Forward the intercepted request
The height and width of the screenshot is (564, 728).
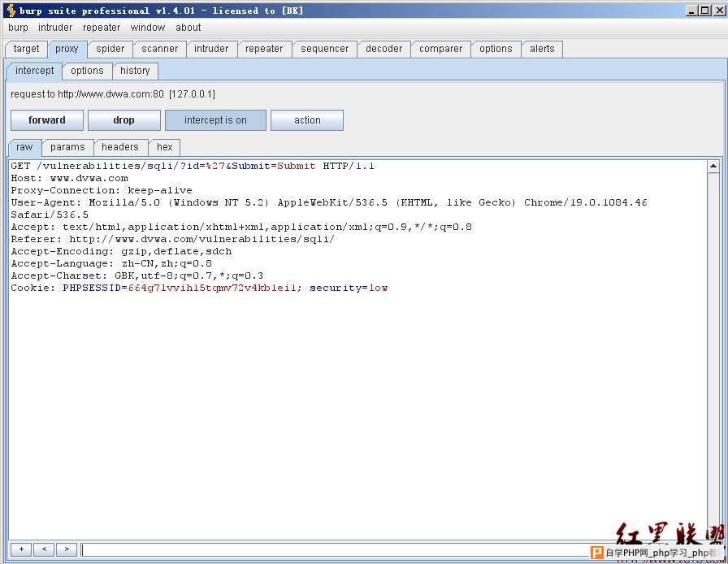tap(47, 120)
